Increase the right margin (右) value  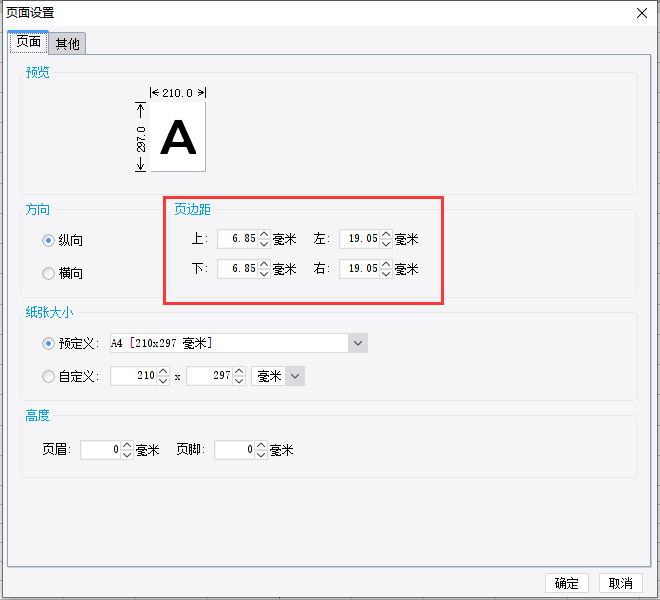[x=386, y=264]
